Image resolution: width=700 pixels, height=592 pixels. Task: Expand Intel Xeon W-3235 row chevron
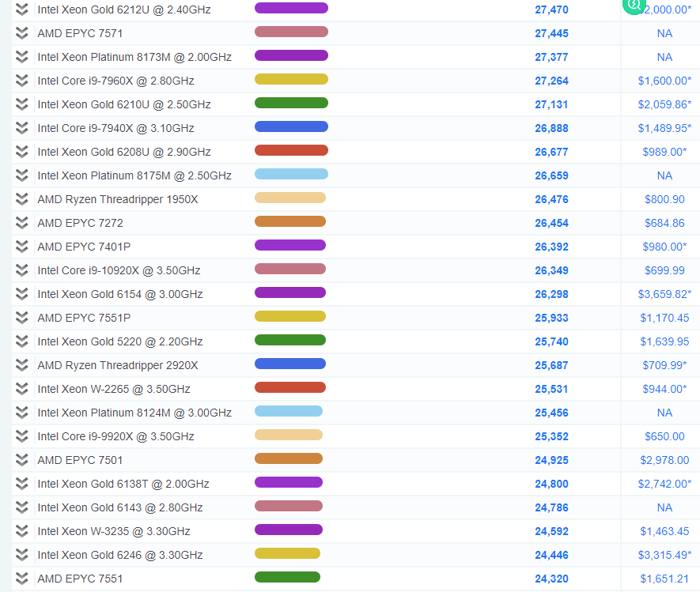click(x=22, y=531)
